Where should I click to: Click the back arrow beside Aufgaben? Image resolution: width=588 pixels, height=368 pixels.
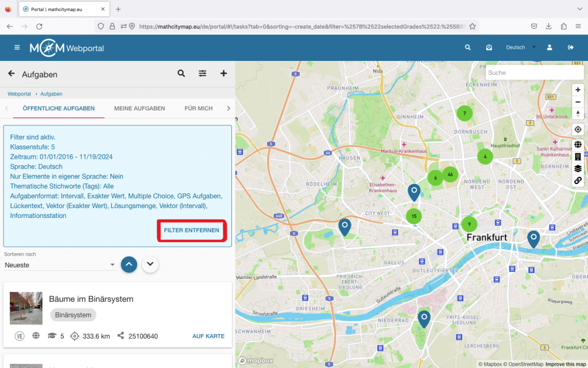click(x=11, y=74)
